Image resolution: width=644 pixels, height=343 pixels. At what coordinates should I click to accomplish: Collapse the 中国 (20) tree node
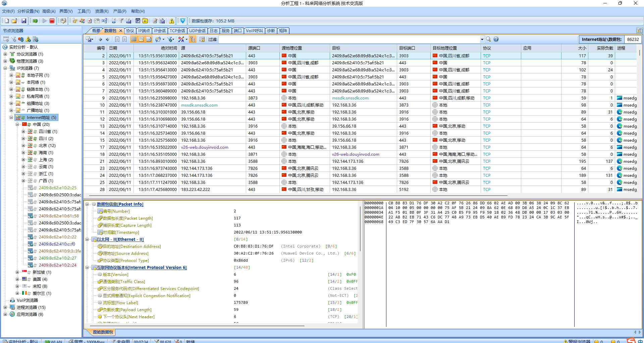point(17,125)
